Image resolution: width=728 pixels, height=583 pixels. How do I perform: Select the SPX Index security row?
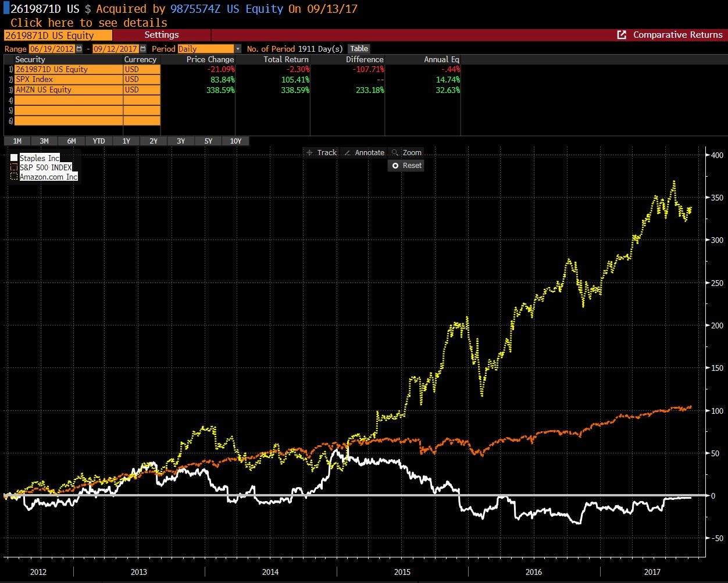69,79
